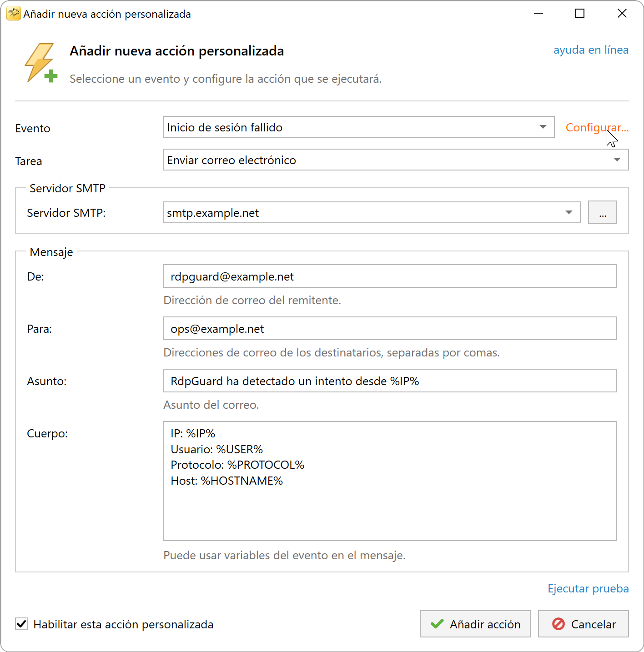Open ayuda en línea link

(591, 50)
